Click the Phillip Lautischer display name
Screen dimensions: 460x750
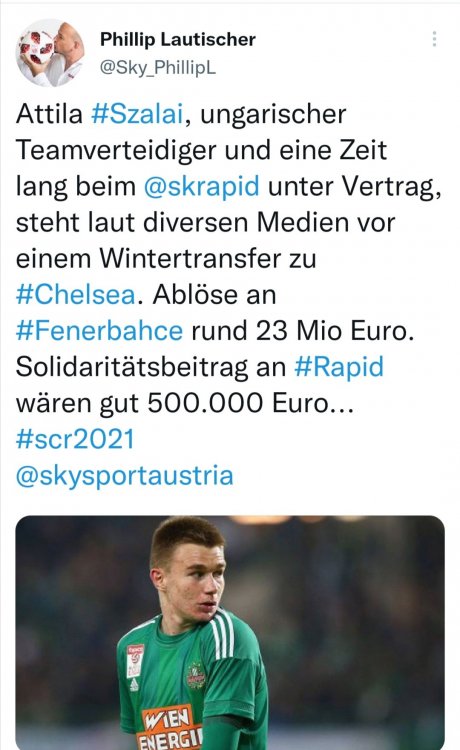178,39
